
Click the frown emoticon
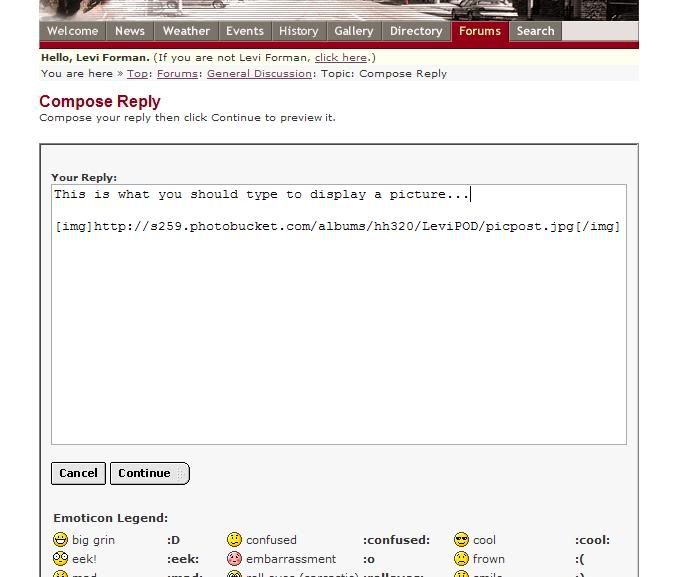461,559
